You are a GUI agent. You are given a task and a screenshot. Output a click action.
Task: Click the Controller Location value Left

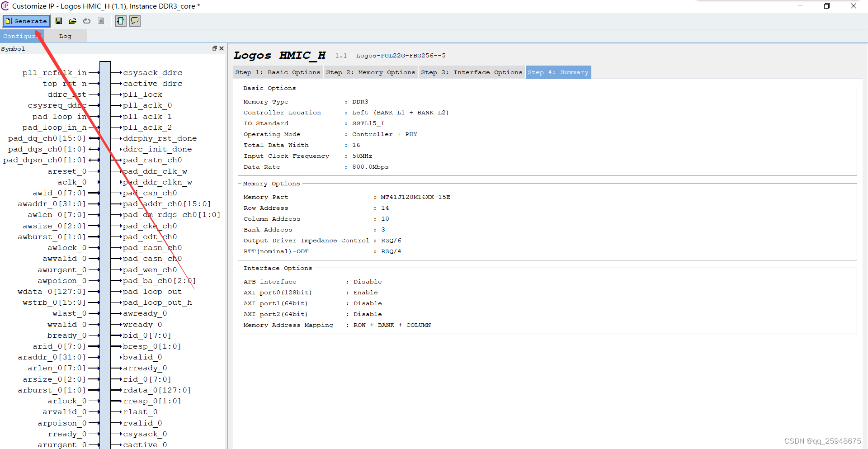click(x=401, y=113)
